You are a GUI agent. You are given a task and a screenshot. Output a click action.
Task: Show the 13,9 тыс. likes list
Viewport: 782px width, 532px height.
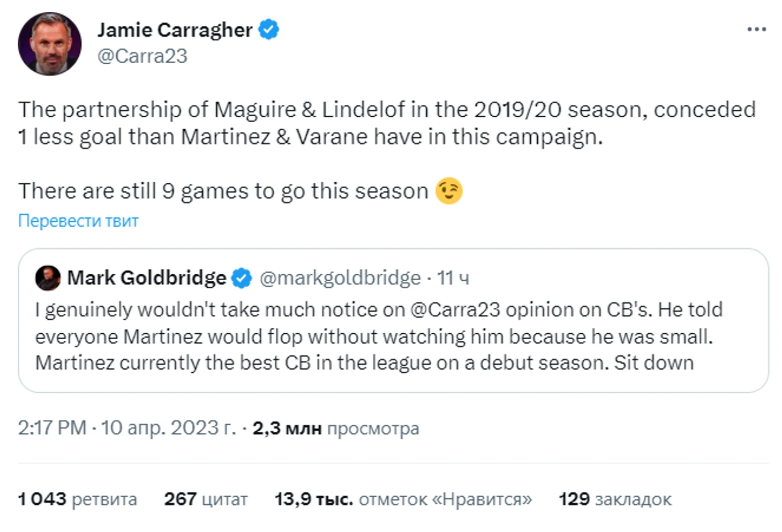403,499
